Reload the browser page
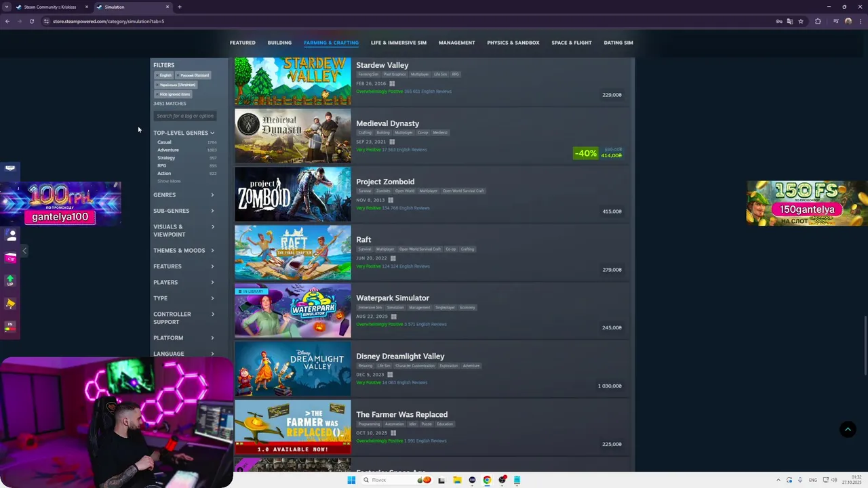This screenshot has width=868, height=488. (x=32, y=21)
